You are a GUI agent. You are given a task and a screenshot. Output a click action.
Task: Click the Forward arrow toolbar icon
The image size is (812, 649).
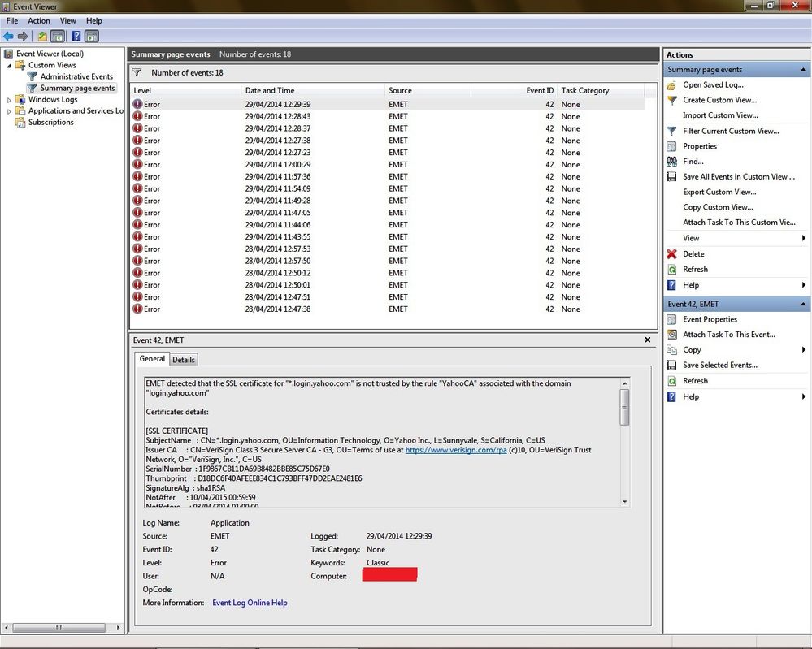coord(23,37)
